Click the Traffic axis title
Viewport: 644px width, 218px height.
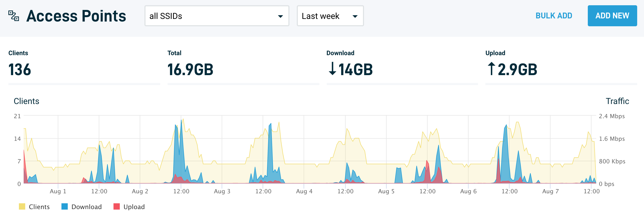[617, 101]
